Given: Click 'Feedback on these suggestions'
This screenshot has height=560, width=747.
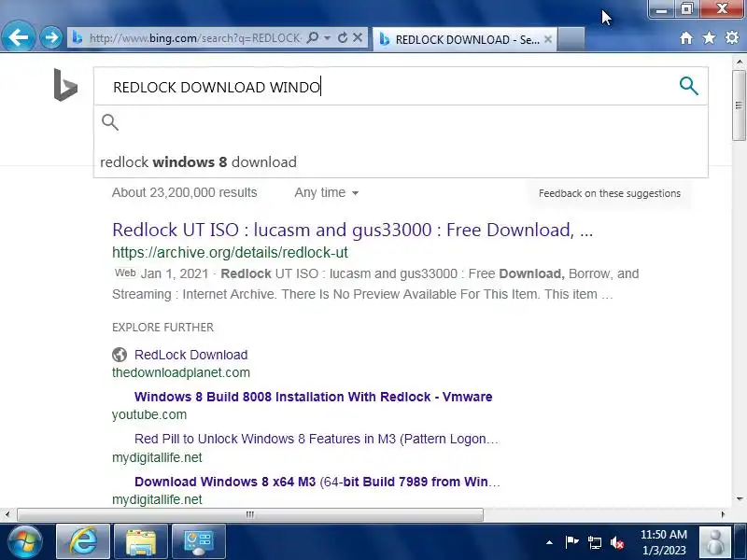Looking at the screenshot, I should coord(610,193).
